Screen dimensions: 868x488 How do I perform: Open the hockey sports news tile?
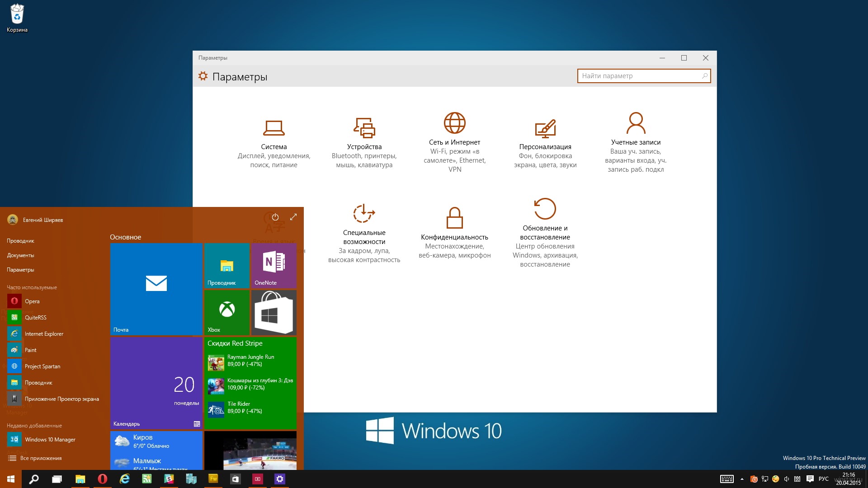[250, 450]
